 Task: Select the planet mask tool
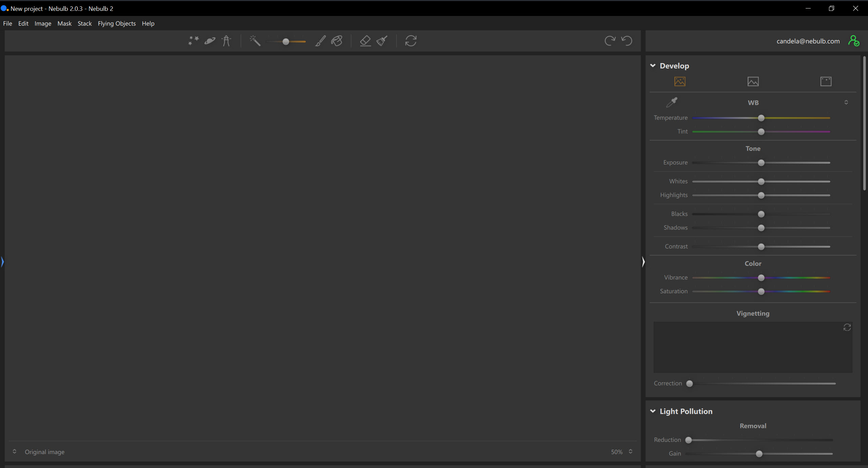pos(210,41)
